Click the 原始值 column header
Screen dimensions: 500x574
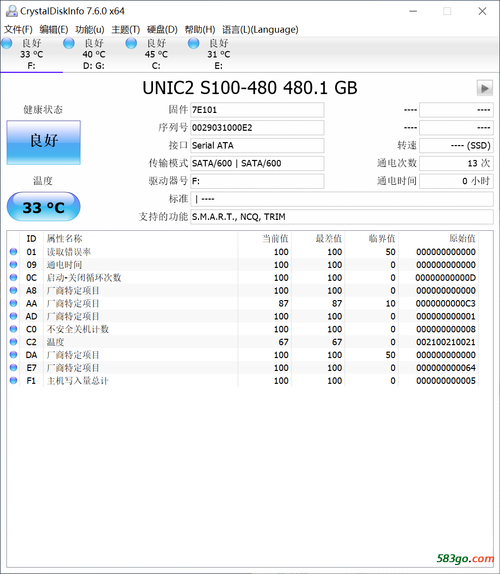point(462,239)
